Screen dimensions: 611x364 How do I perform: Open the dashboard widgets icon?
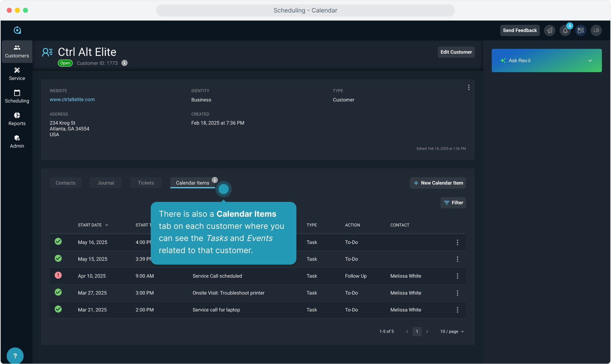coord(581,31)
